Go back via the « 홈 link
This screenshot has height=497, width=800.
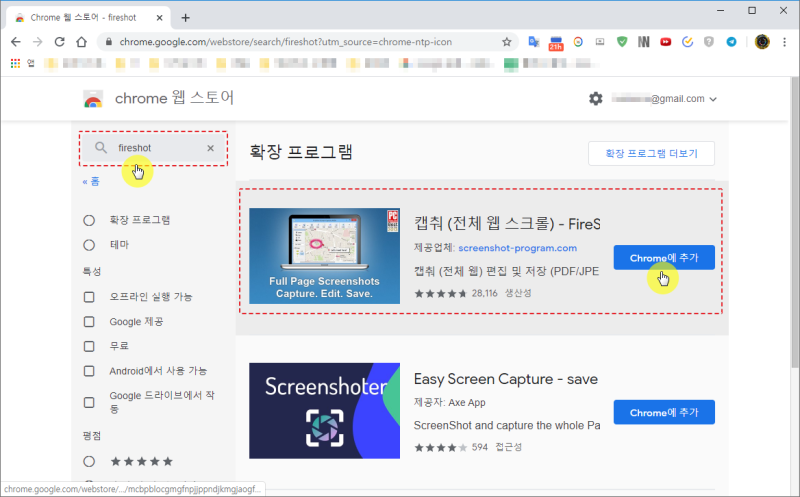[91, 182]
